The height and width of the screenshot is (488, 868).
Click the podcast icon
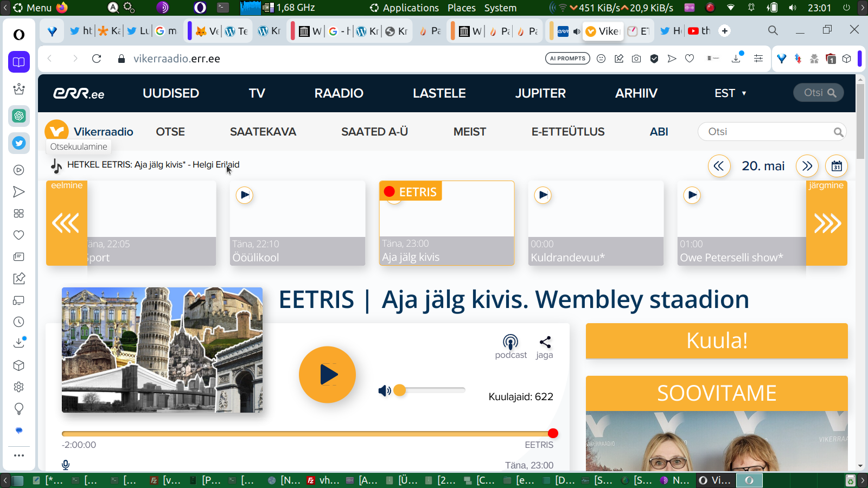click(510, 342)
